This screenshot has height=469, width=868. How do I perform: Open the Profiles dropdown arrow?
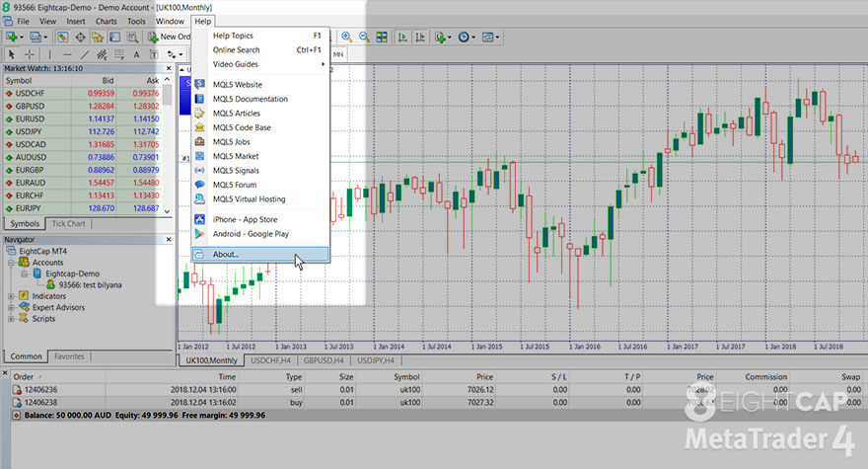(45, 38)
